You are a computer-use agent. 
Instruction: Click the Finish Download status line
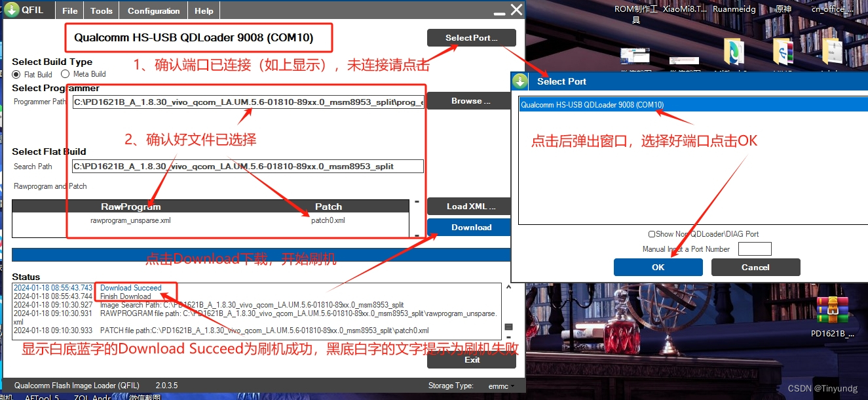(x=126, y=296)
